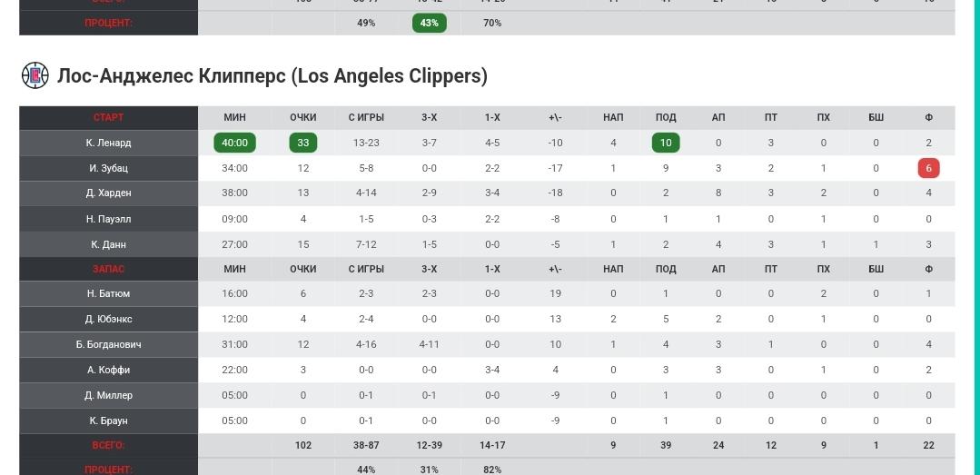Click the green 33 points badge
The height and width of the screenshot is (475, 980).
[x=303, y=143]
